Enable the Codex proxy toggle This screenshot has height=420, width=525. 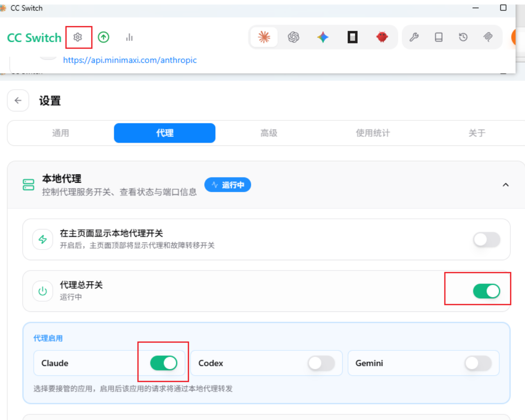321,363
